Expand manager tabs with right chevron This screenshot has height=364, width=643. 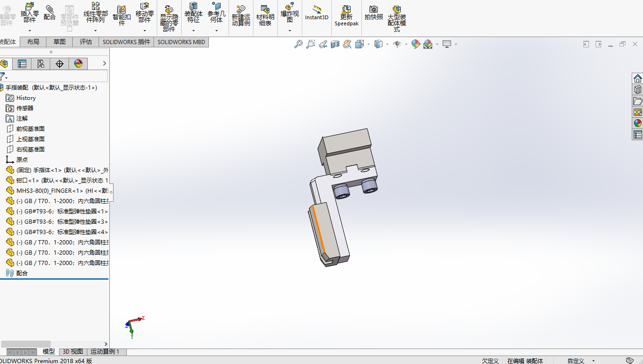tap(104, 63)
